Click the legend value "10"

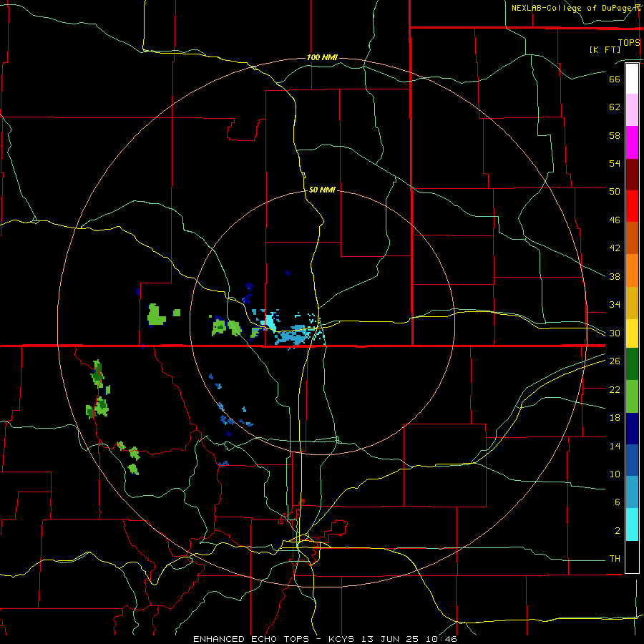point(615,474)
